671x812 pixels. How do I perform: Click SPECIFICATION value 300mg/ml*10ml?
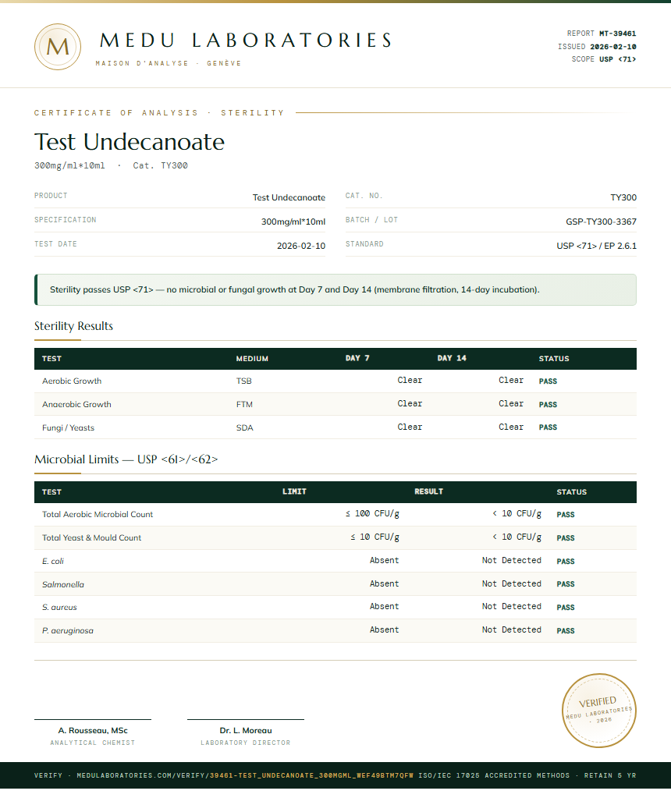pos(293,222)
